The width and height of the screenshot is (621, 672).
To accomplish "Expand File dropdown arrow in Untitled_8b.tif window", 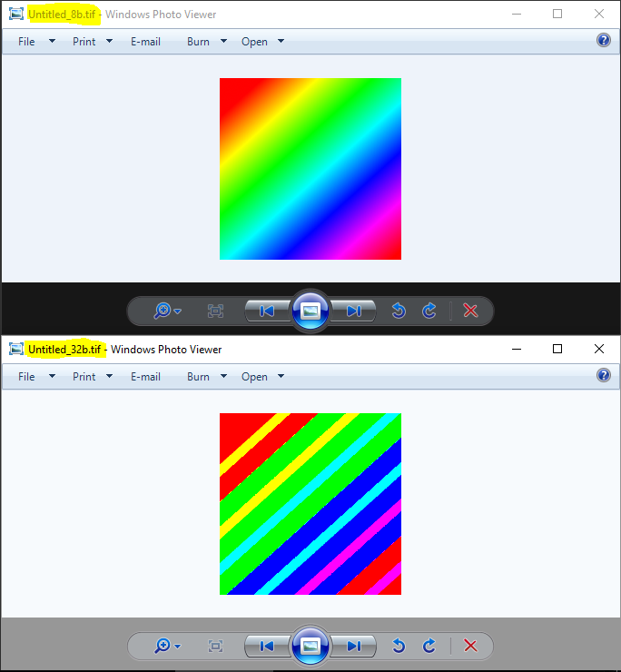I will pyautogui.click(x=53, y=41).
